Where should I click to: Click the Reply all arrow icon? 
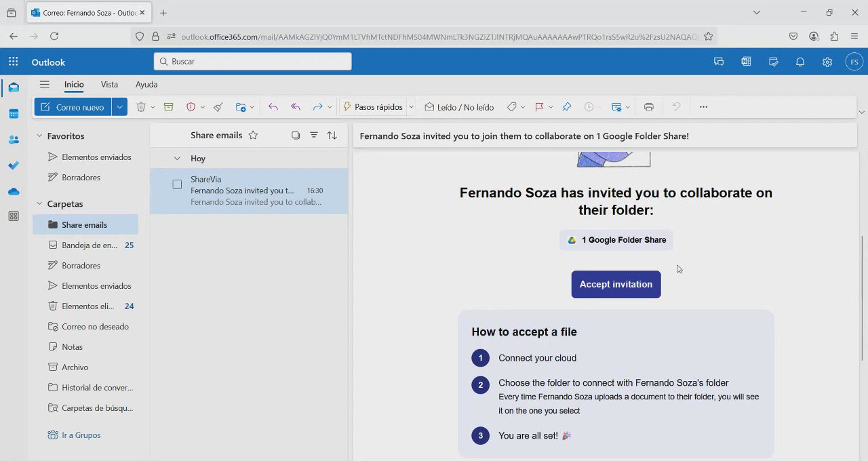pyautogui.click(x=296, y=107)
